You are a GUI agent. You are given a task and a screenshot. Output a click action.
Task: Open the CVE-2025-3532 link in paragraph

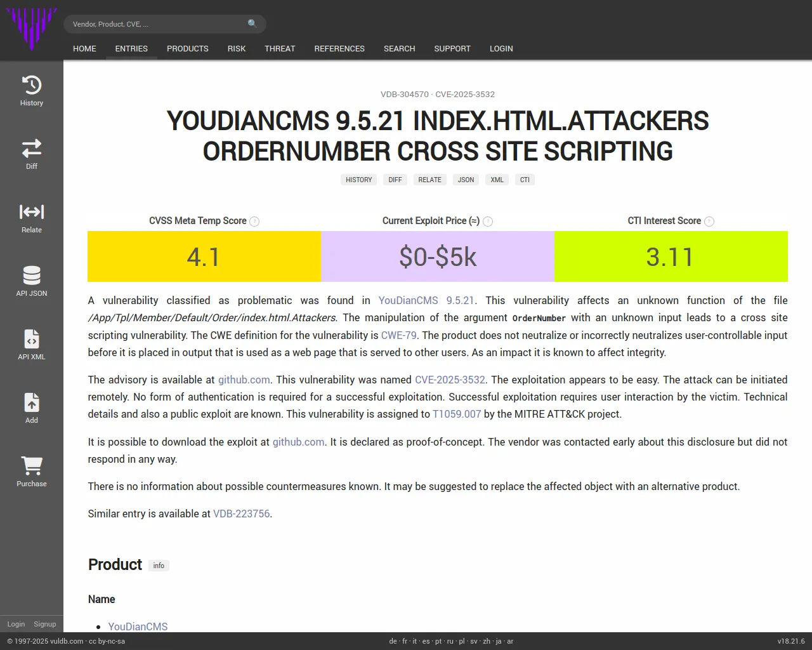point(450,380)
